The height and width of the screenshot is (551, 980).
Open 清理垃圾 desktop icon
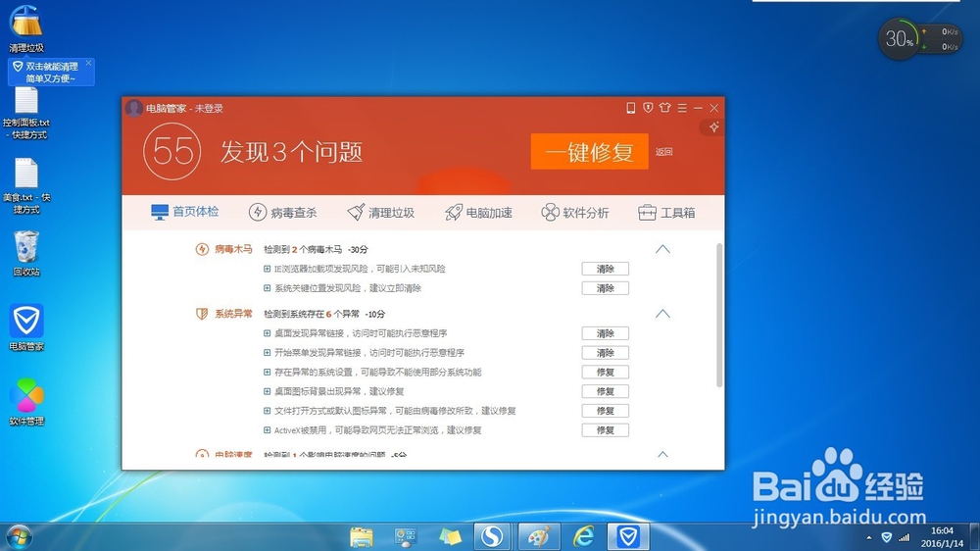[26, 28]
